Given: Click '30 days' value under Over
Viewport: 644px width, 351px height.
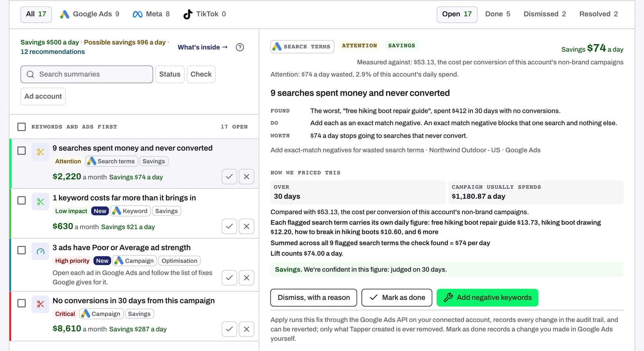Looking at the screenshot, I should (x=287, y=196).
